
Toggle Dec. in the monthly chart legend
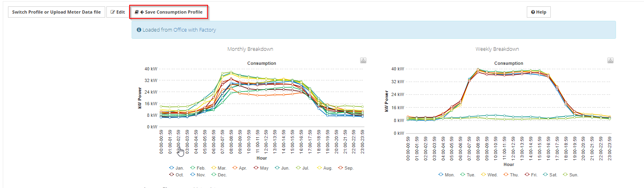219,175
